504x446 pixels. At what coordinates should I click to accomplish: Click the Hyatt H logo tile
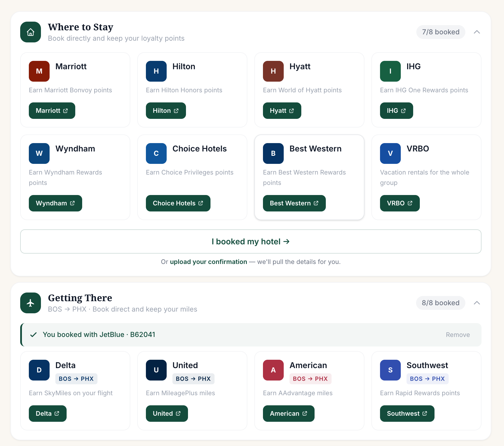tap(273, 71)
